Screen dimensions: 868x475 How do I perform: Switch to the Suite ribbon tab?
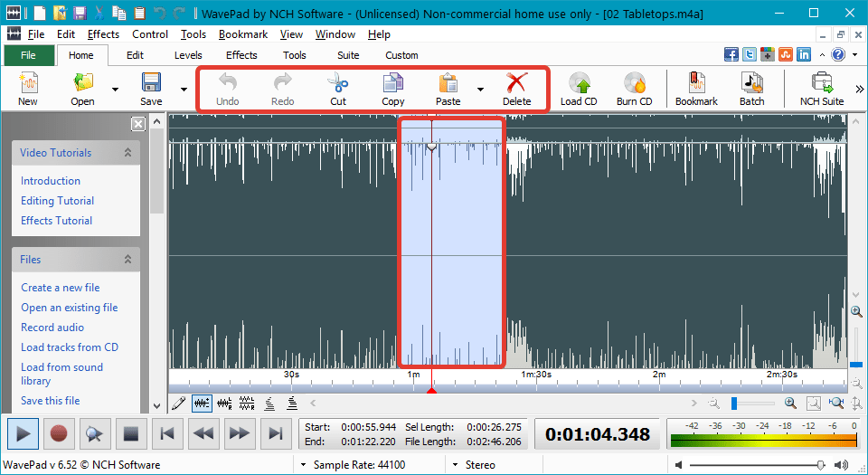[348, 55]
